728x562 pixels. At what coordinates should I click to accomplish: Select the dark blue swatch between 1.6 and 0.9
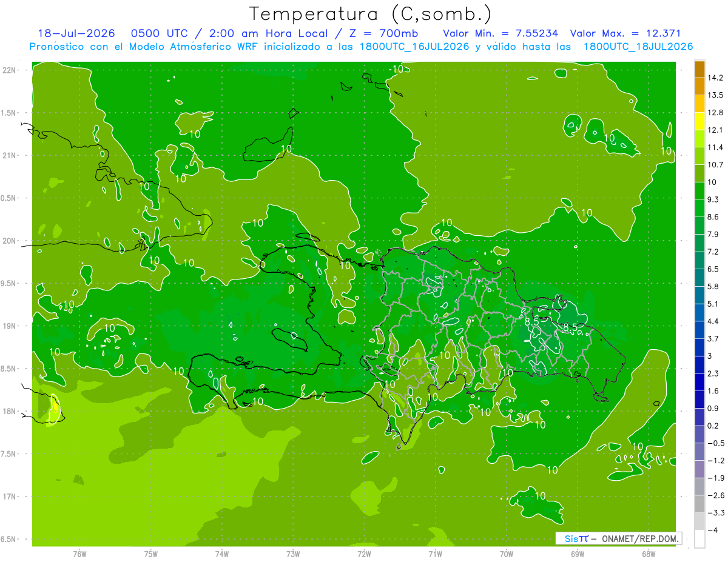(x=699, y=400)
